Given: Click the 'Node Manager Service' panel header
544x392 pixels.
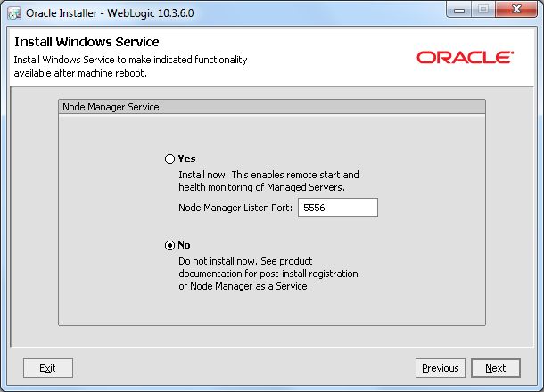Looking at the screenshot, I should click(272, 107).
